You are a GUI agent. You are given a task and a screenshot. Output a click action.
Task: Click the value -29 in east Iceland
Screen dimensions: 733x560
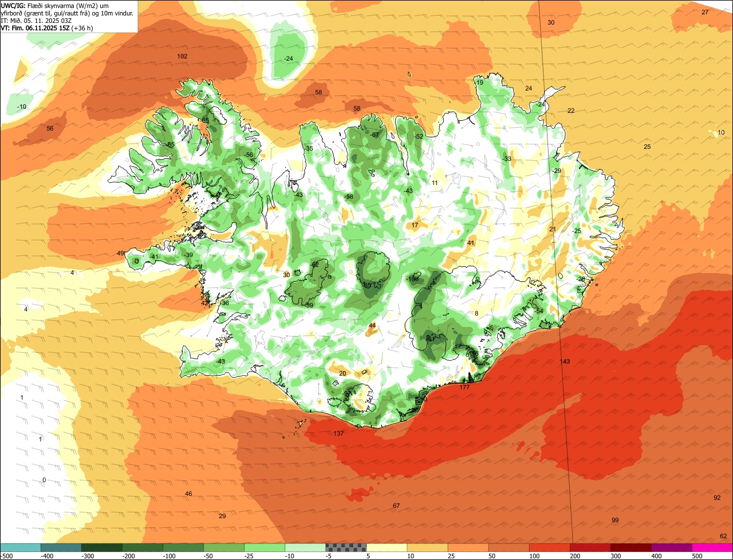(x=557, y=171)
